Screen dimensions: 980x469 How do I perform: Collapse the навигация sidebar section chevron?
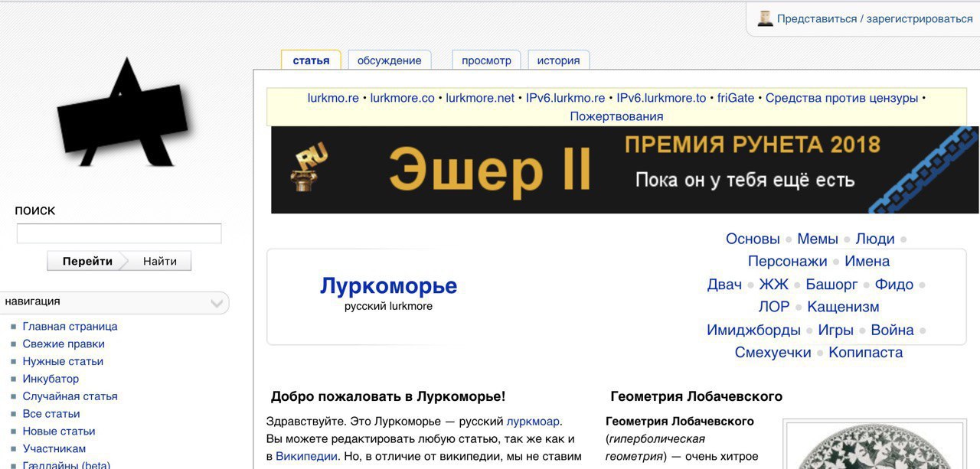[217, 303]
